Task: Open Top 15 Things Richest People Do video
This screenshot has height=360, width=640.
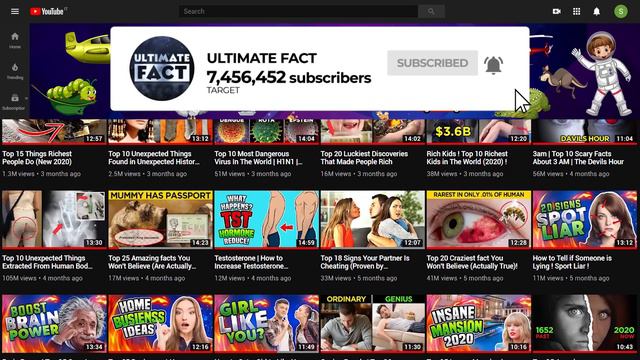Action: click(x=37, y=158)
